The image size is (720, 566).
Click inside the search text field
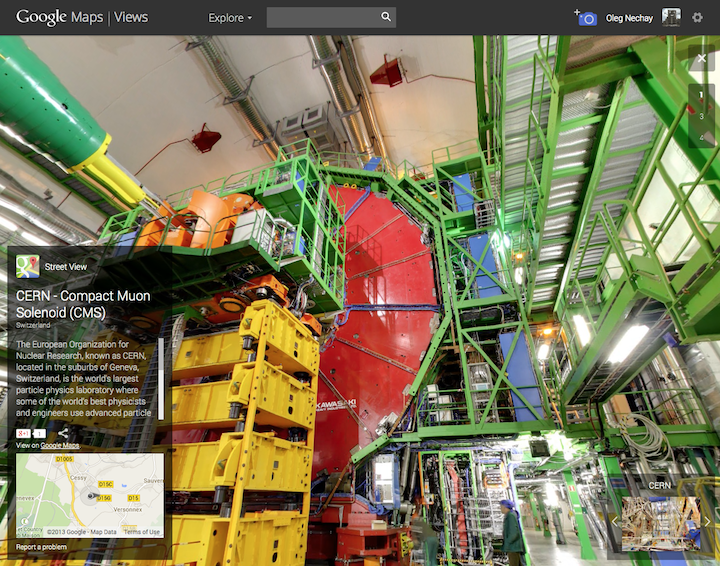[323, 17]
